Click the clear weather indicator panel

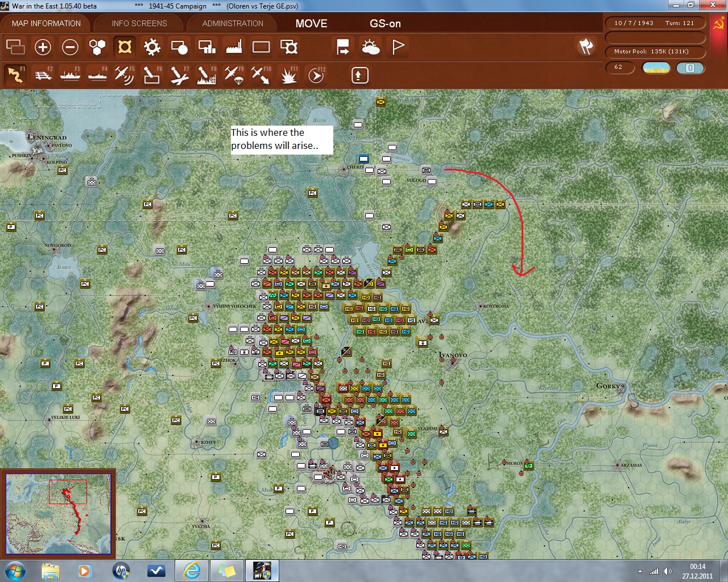tap(656, 68)
